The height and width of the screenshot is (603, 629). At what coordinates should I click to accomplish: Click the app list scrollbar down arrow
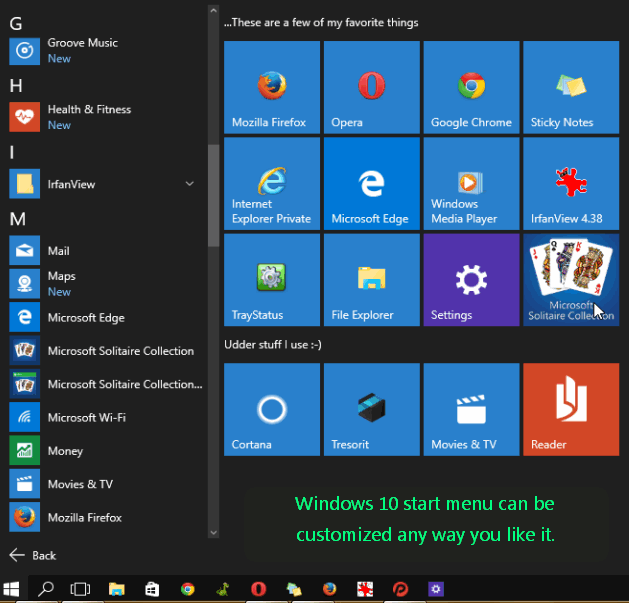coord(213,533)
